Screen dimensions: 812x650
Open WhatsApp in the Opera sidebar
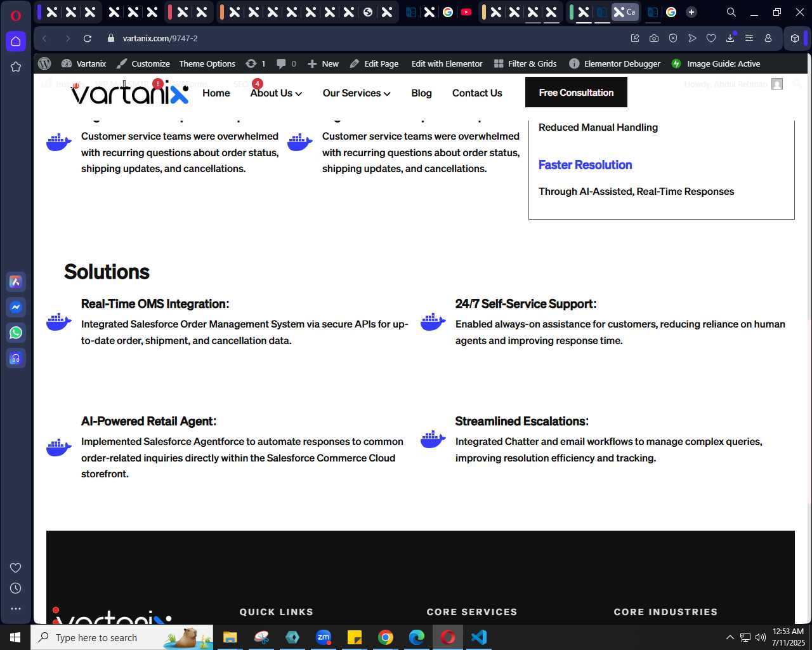[16, 333]
